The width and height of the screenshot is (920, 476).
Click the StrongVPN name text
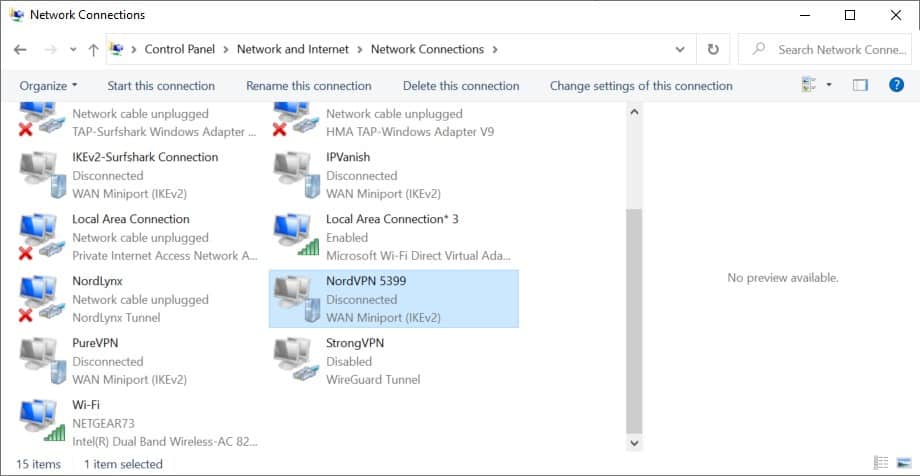tap(354, 343)
